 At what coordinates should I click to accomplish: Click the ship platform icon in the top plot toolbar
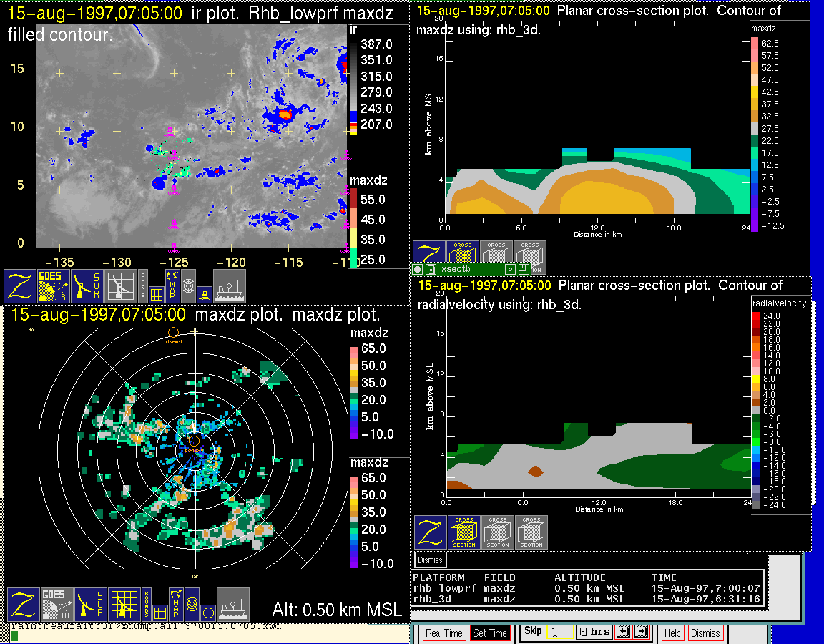click(230, 286)
